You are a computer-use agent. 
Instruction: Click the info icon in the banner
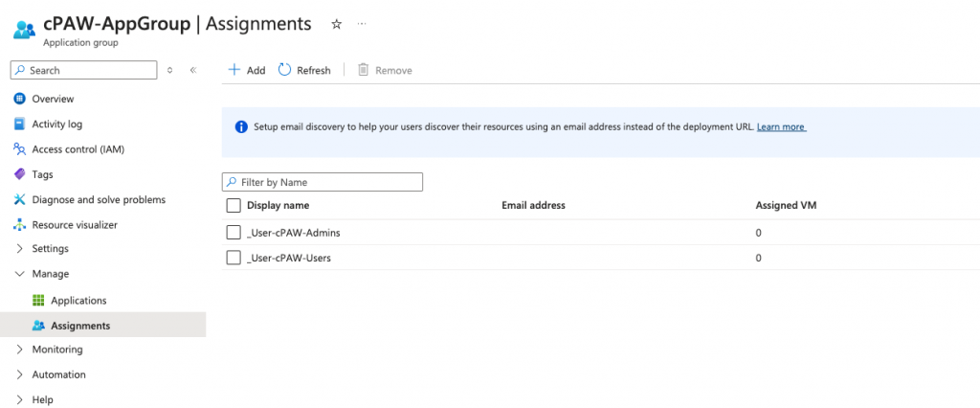tap(240, 127)
